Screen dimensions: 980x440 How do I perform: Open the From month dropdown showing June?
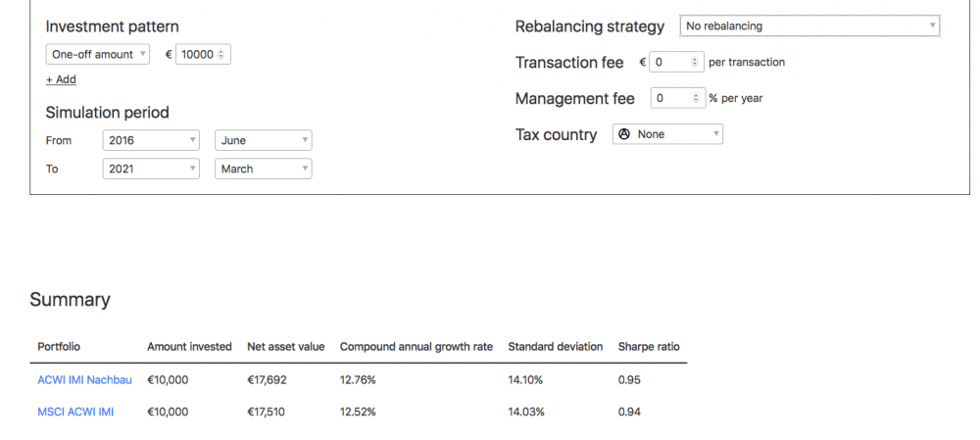point(263,140)
